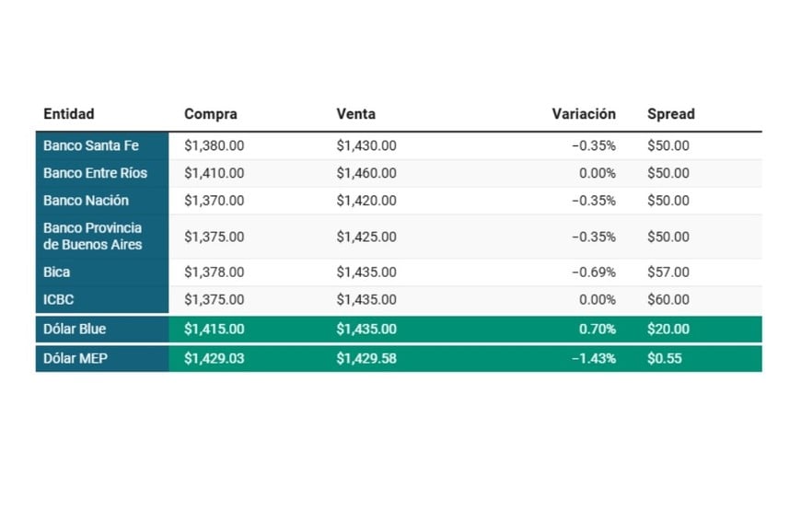The width and height of the screenshot is (801, 532).
Task: Click Banco Nación compra value $1,370.00
Action: [215, 201]
